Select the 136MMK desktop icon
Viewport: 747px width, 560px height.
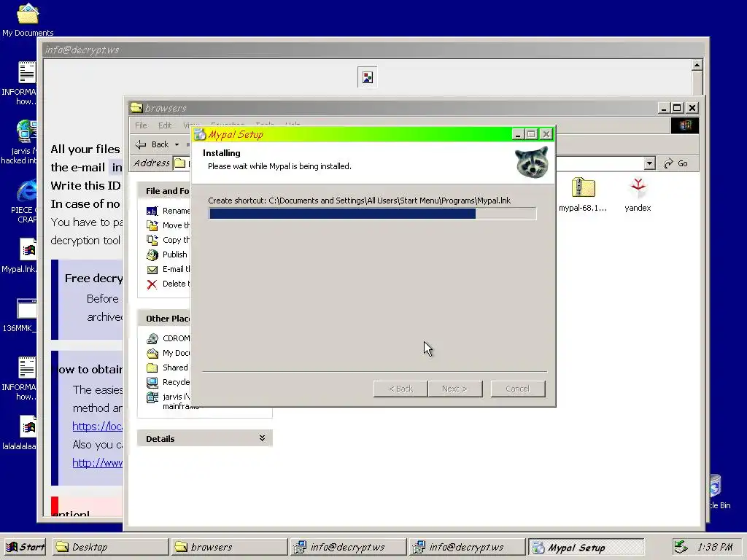click(27, 308)
